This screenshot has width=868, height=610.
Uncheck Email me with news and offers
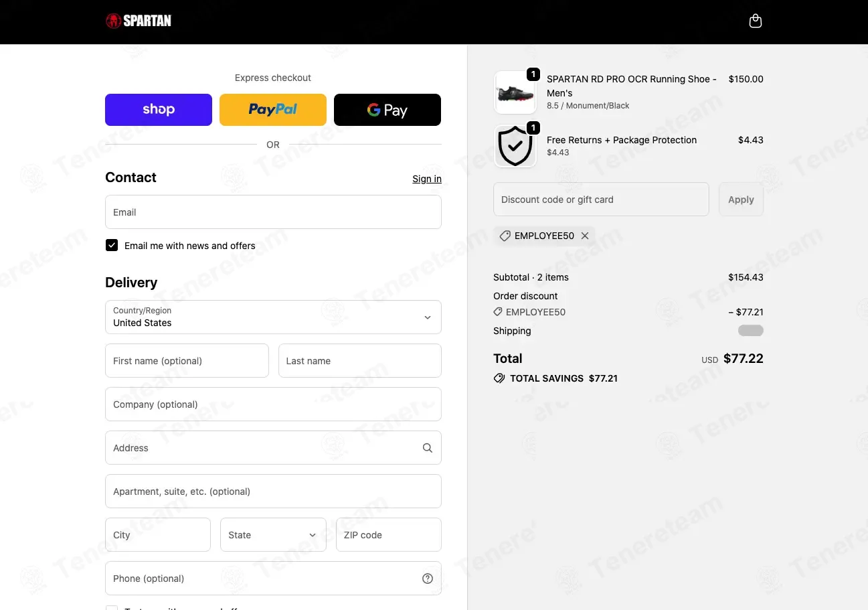[112, 246]
